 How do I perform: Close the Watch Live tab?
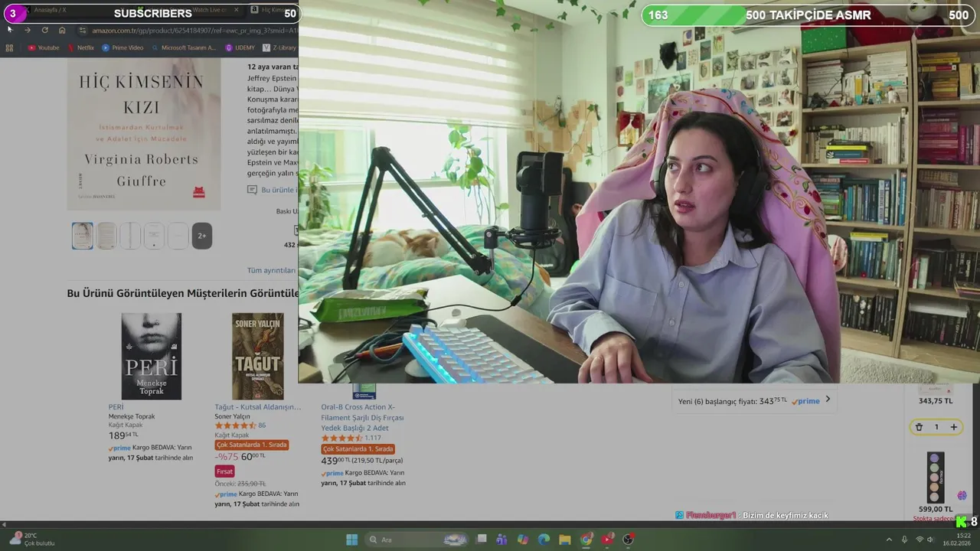(236, 10)
